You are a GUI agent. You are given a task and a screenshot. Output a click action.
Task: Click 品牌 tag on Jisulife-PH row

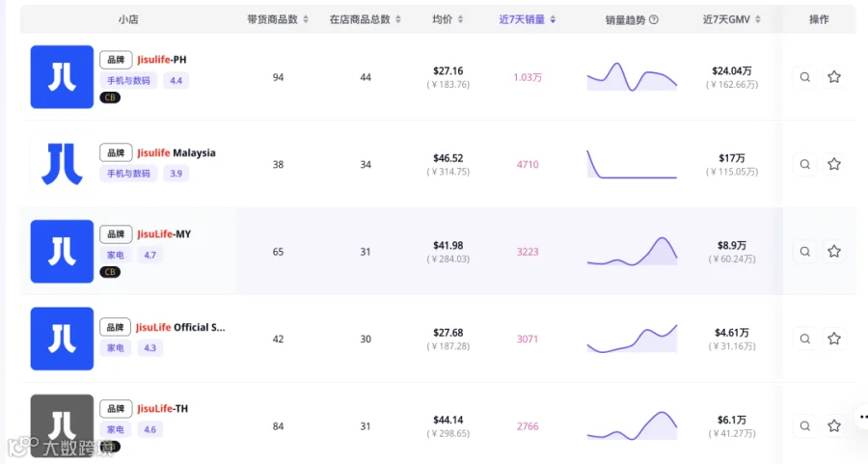click(x=116, y=60)
